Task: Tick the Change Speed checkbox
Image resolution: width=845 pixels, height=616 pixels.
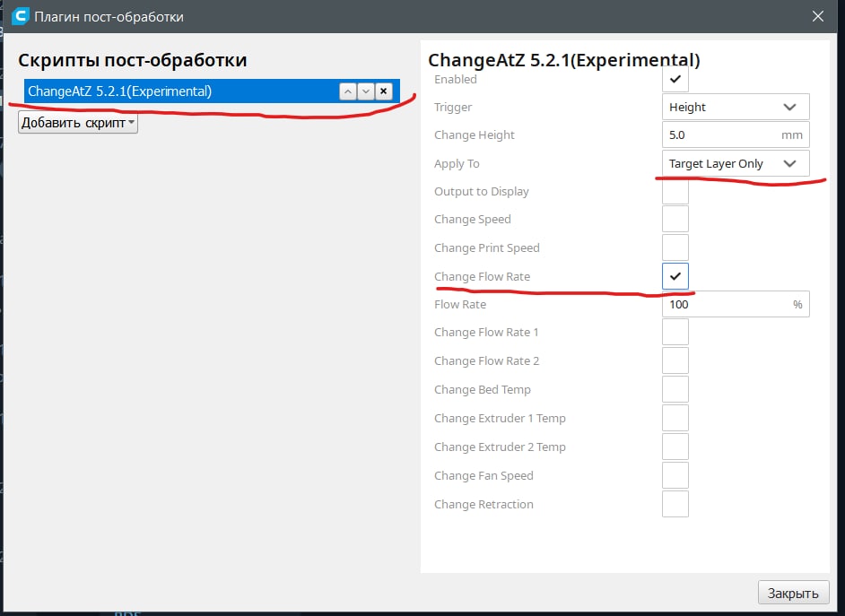Action: (675, 219)
